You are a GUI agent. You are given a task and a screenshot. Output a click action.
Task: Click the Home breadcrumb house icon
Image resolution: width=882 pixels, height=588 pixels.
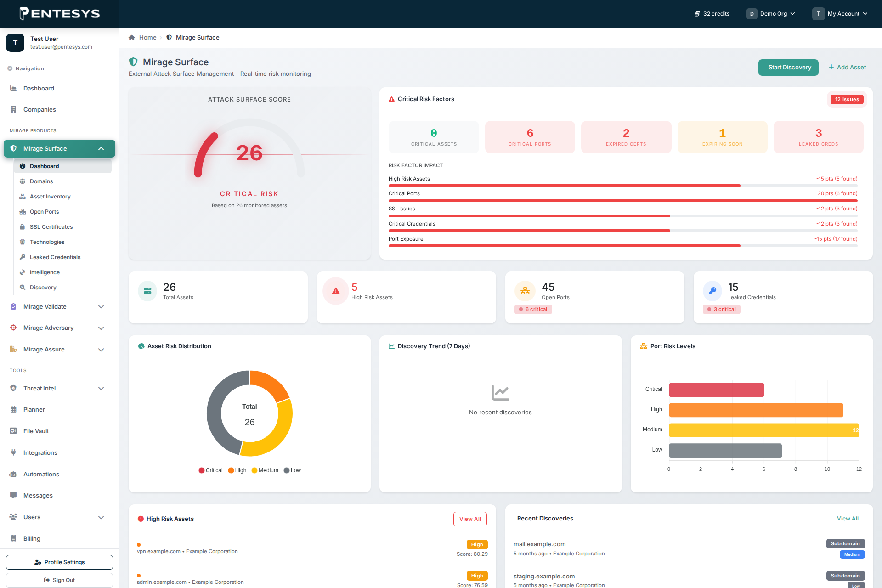click(132, 38)
